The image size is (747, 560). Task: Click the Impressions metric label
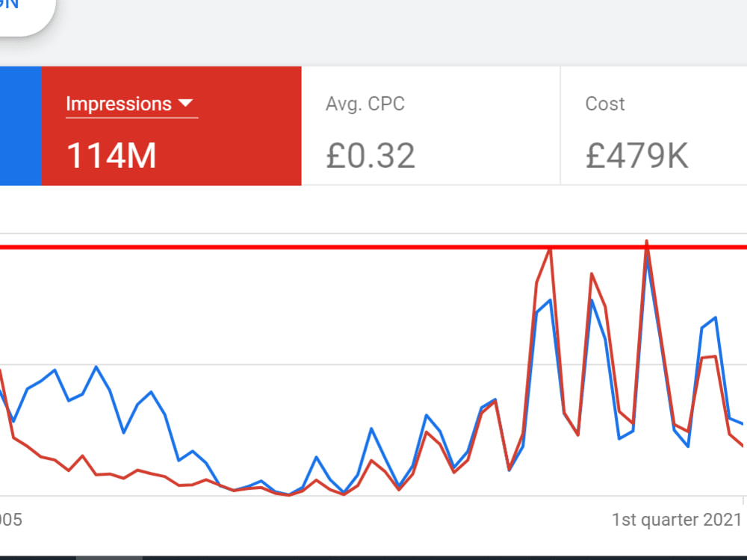(x=119, y=104)
